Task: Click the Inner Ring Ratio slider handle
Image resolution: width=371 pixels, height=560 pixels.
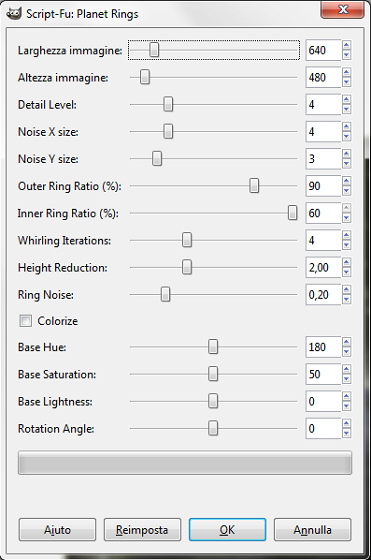Action: [x=292, y=213]
